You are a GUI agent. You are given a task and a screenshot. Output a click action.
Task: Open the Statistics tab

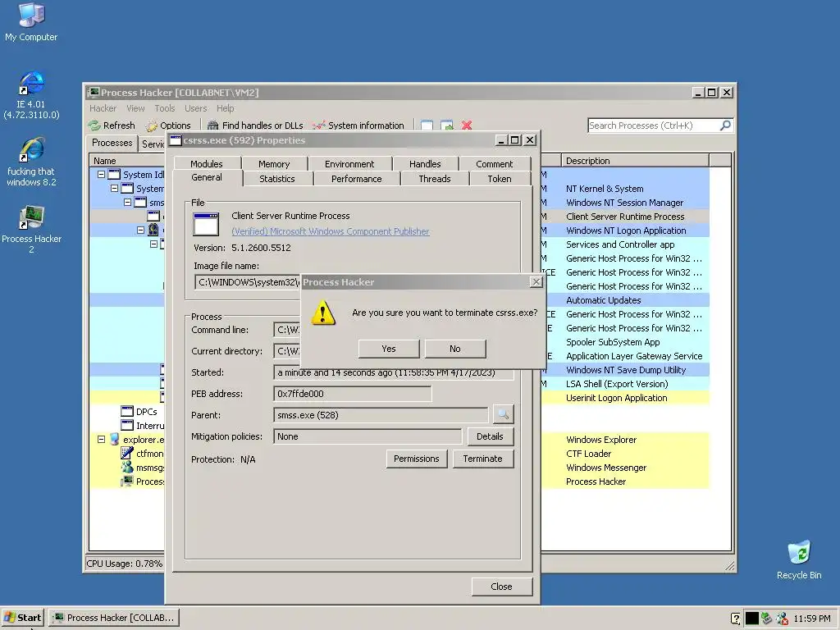pyautogui.click(x=277, y=179)
